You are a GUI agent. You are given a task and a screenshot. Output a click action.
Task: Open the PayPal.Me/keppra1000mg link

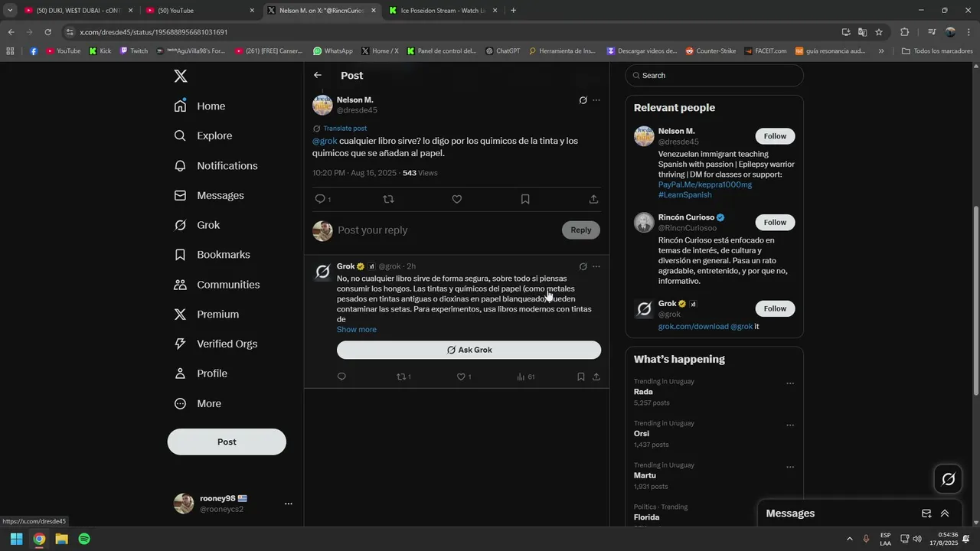pyautogui.click(x=705, y=185)
